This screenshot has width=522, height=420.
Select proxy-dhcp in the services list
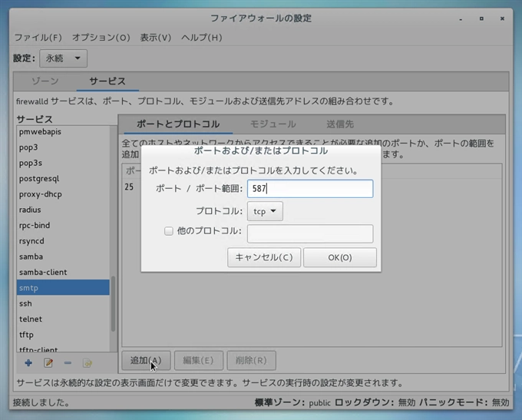pos(63,194)
